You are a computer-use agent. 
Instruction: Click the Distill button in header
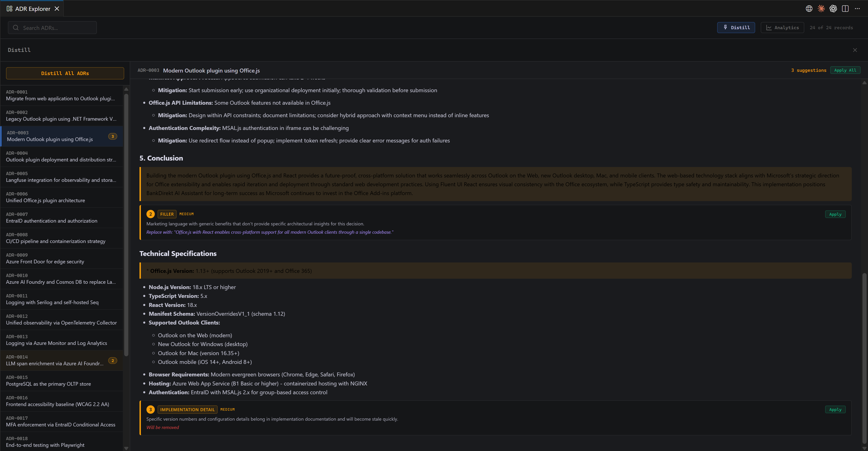pyautogui.click(x=736, y=28)
